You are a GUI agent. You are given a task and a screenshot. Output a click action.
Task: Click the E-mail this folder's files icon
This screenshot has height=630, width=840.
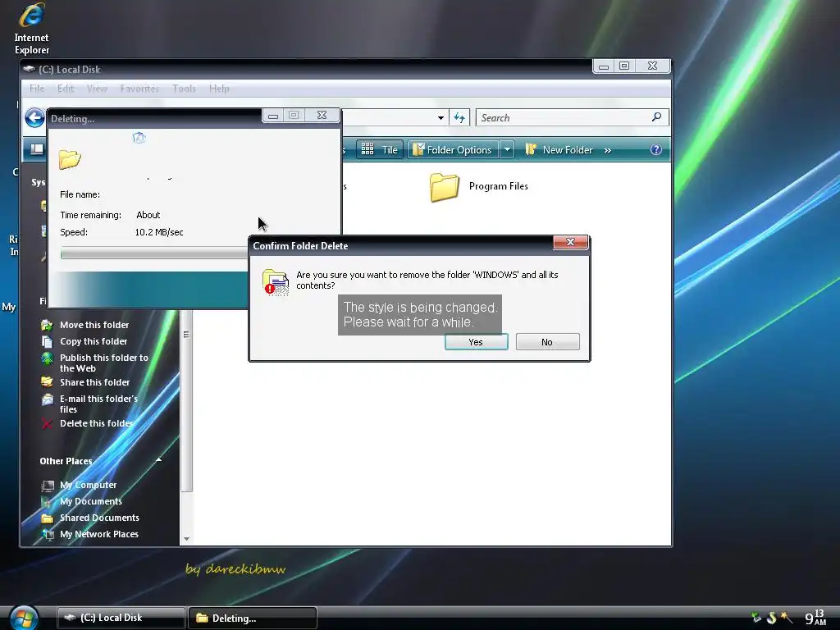[x=47, y=399]
